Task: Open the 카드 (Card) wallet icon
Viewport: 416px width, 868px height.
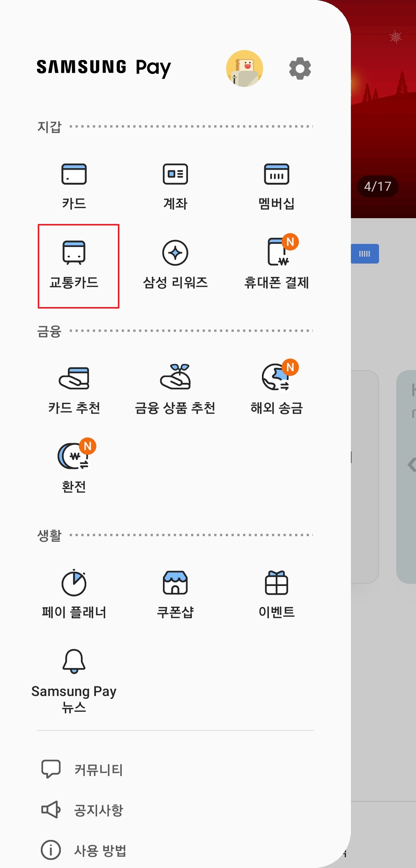Action: (74, 174)
